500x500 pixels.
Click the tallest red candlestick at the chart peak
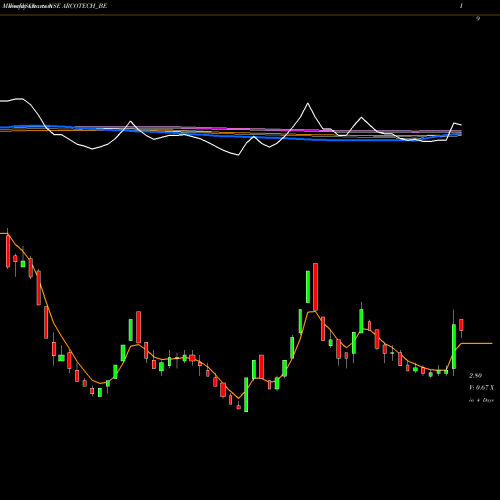315,287
